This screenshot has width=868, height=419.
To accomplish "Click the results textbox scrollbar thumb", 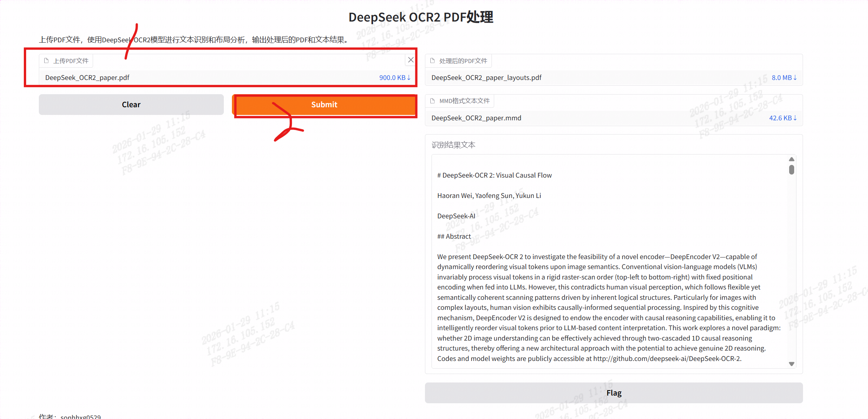I will pos(791,170).
